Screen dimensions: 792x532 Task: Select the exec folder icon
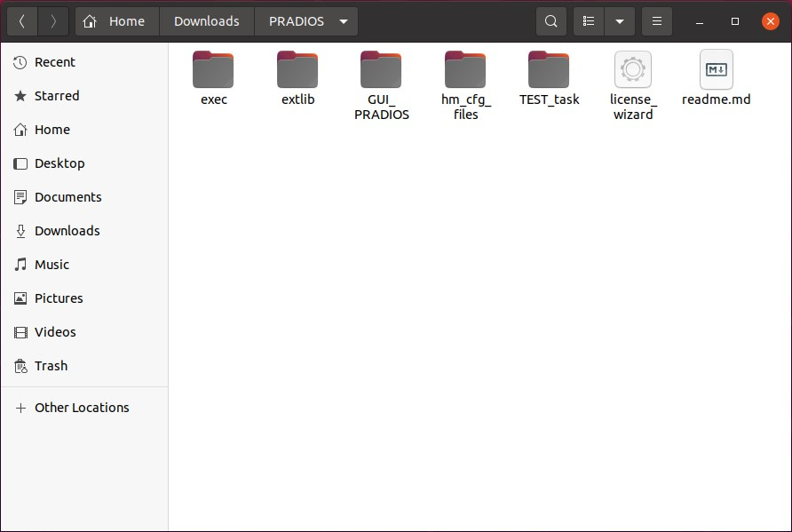coord(213,69)
